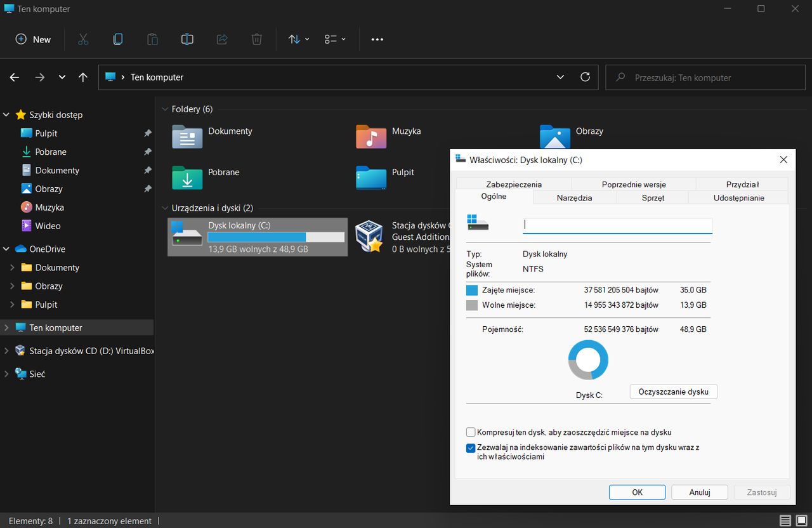Click the Rename icon in the toolbar
This screenshot has height=528, width=812.
click(187, 39)
